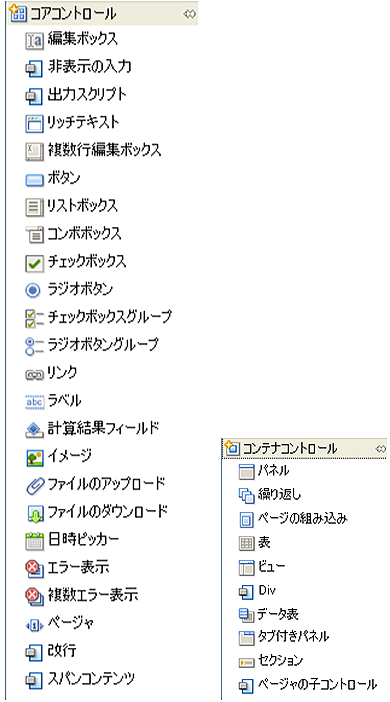
Task: Select the パネル container icon
Action: tap(246, 472)
